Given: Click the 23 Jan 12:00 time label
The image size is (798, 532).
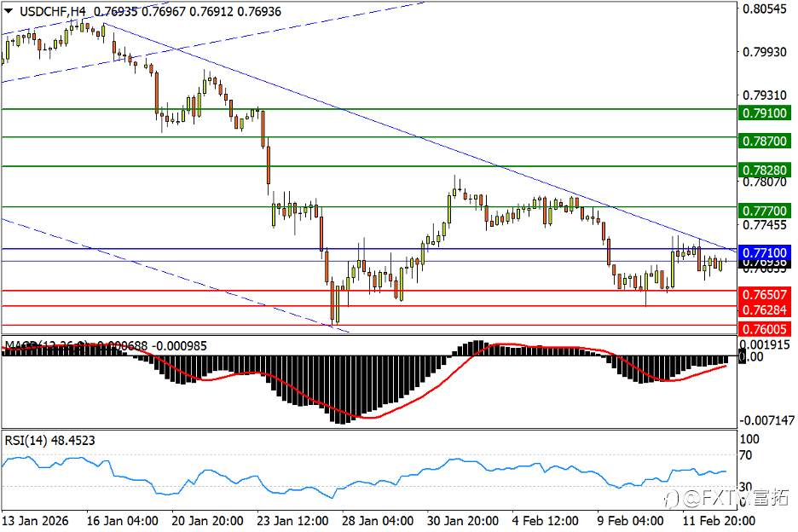Looking at the screenshot, I should coord(292,521).
